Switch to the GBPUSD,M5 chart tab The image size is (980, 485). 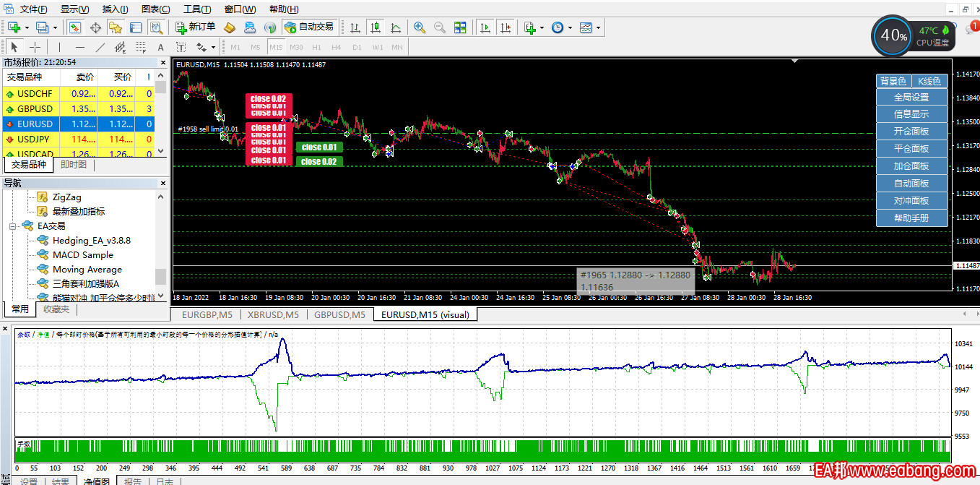tap(341, 315)
